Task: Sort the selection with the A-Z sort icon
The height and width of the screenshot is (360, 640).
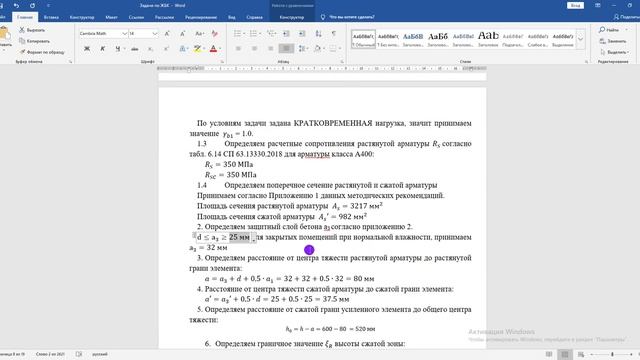Action: pyautogui.click(x=318, y=33)
